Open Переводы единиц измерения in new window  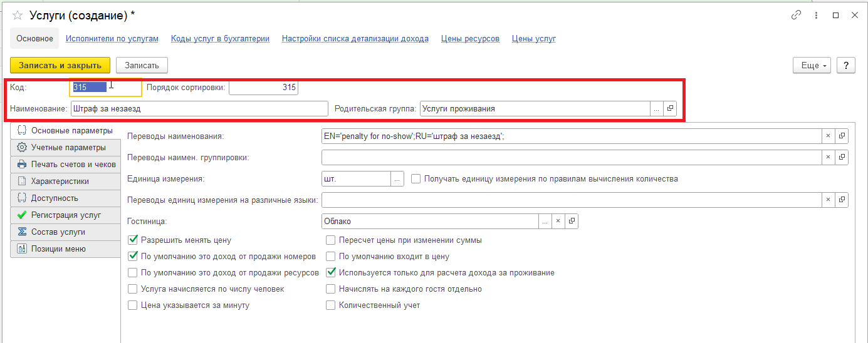click(x=842, y=200)
